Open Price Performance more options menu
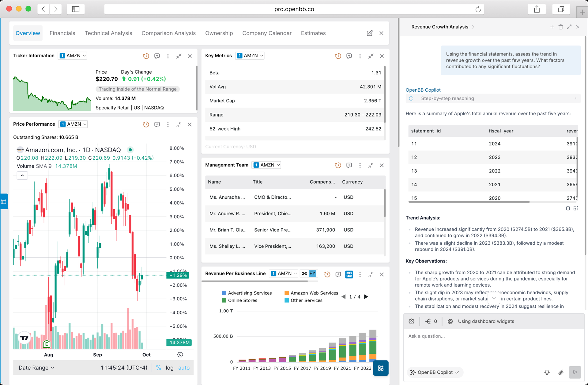The width and height of the screenshot is (588, 385). (x=168, y=124)
